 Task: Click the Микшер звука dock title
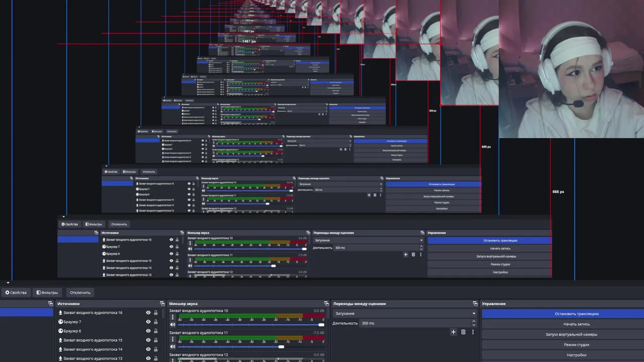[183, 304]
